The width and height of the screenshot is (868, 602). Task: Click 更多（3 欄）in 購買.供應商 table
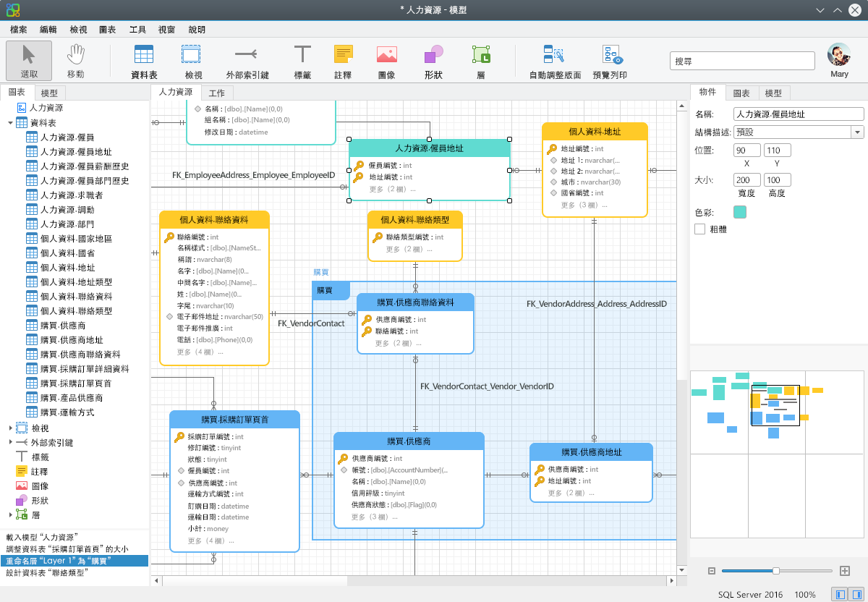pos(374,517)
